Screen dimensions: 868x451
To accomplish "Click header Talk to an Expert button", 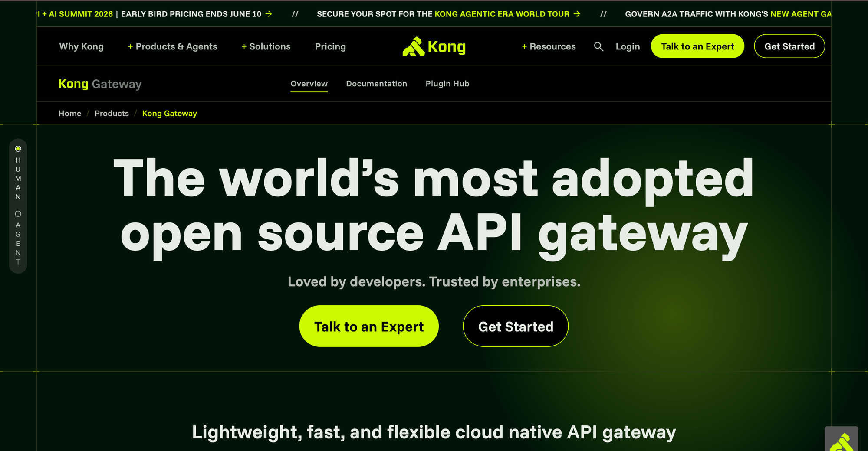I will (697, 46).
